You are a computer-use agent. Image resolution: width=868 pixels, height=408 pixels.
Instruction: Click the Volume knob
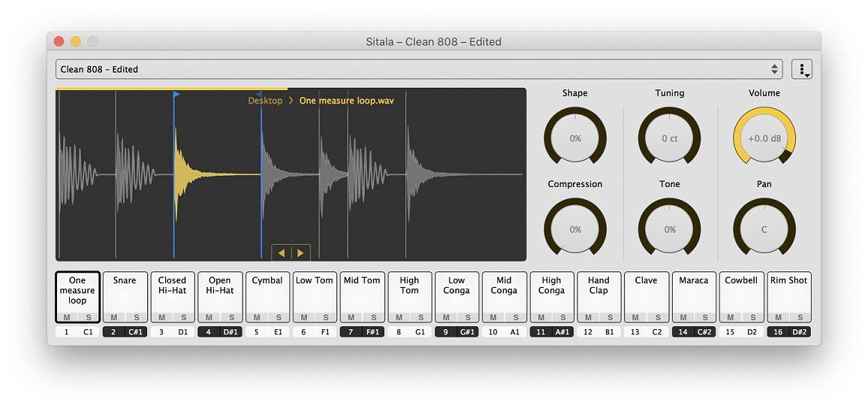[764, 138]
